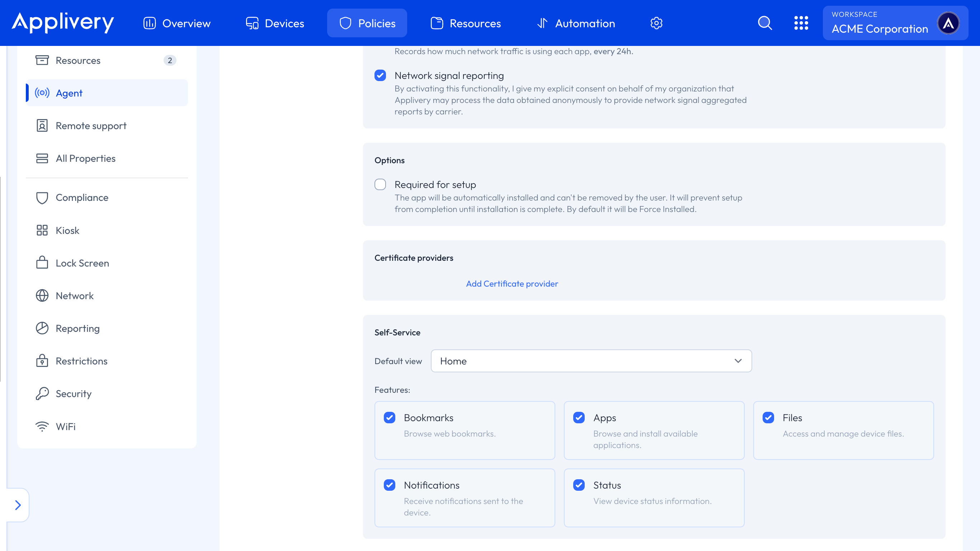This screenshot has height=551, width=980.
Task: Click the app grid launcher icon
Action: point(802,23)
